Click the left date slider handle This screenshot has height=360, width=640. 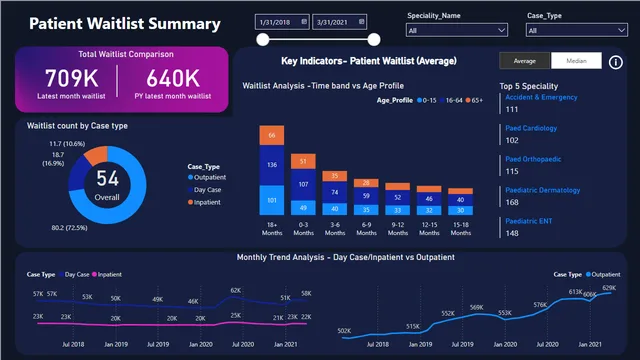[x=263, y=40]
